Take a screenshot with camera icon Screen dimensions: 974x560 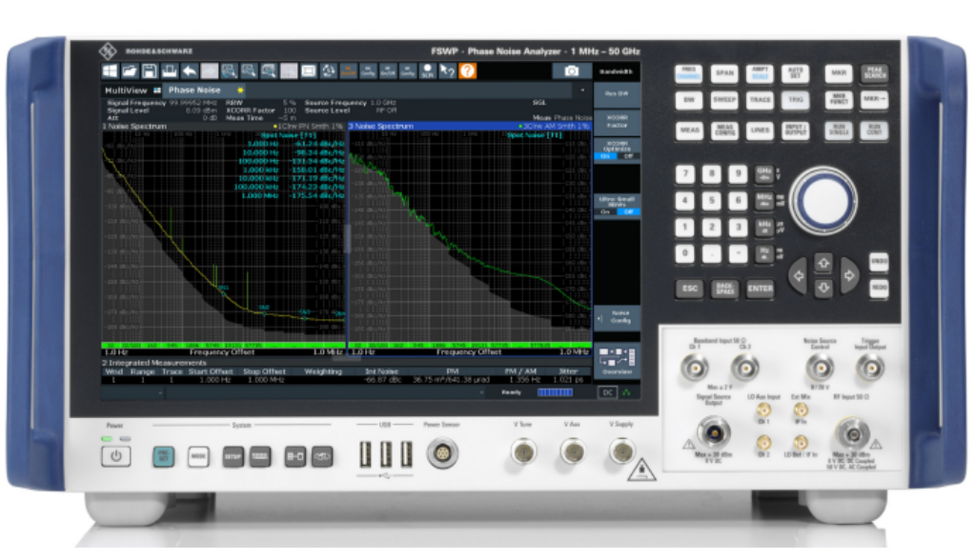(x=571, y=71)
